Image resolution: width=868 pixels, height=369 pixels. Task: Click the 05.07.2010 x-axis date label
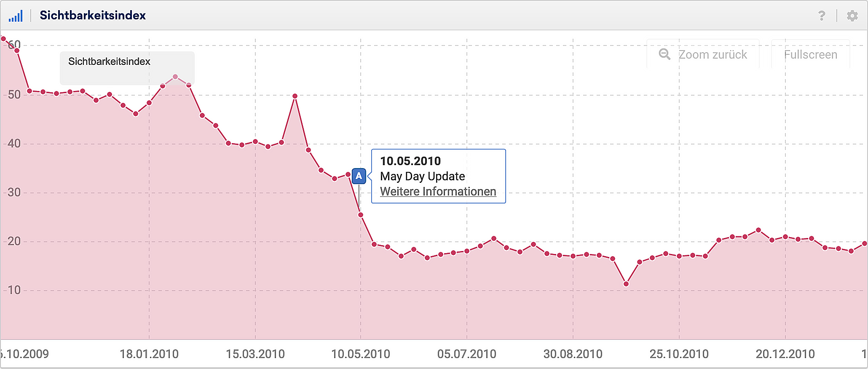[x=466, y=354]
